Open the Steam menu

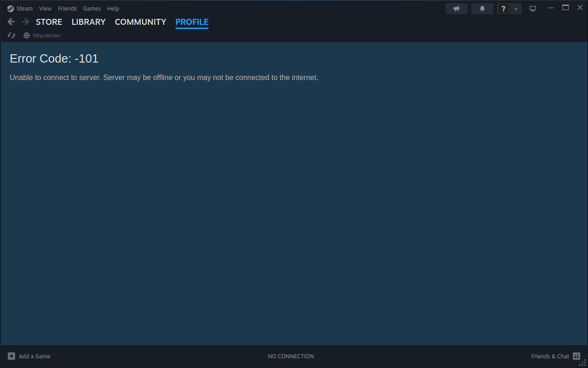point(24,8)
